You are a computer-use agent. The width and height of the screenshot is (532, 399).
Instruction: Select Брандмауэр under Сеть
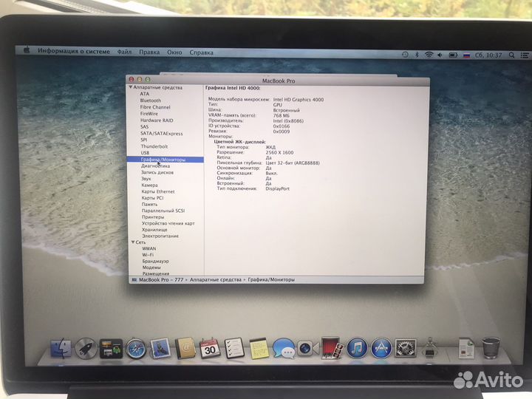[x=155, y=261]
